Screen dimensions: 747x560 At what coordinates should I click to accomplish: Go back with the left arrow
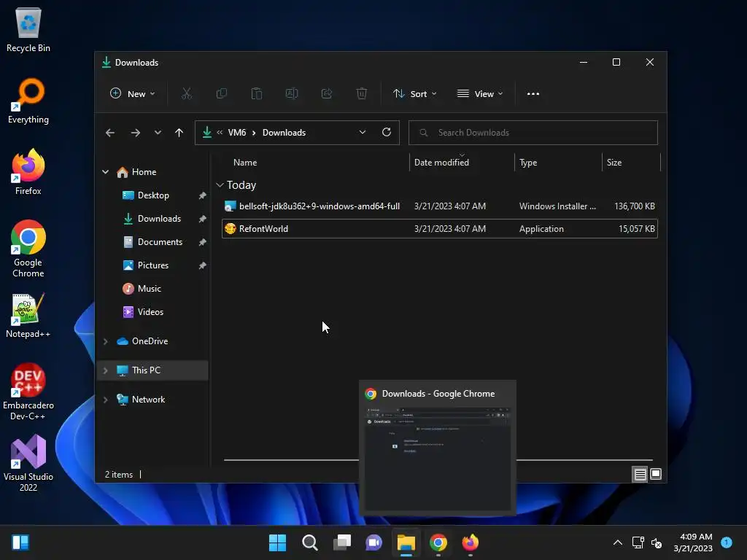[x=110, y=133]
